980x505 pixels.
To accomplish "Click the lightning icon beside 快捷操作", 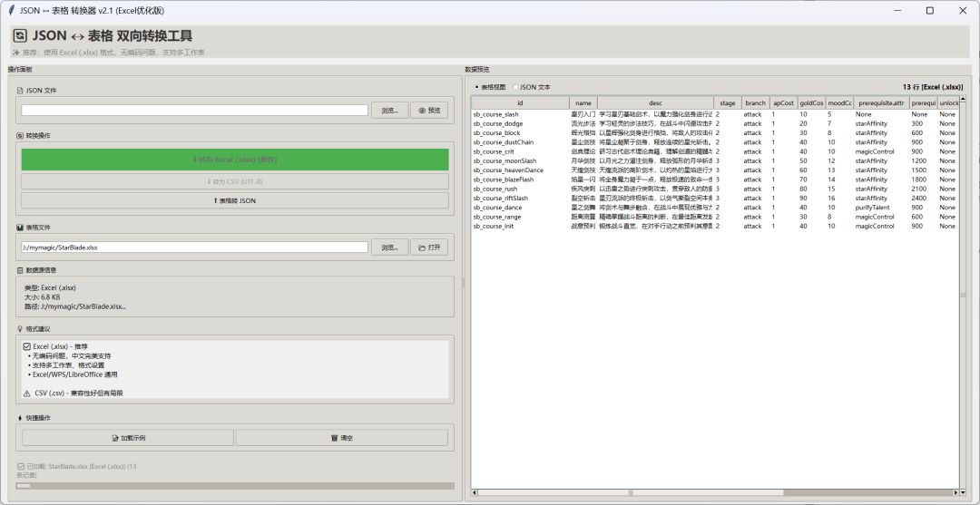I will [20, 418].
